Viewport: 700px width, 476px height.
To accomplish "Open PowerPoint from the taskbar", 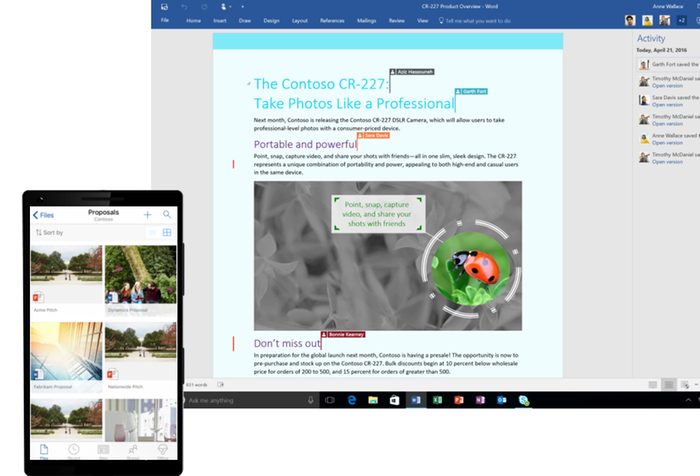I will click(x=459, y=400).
